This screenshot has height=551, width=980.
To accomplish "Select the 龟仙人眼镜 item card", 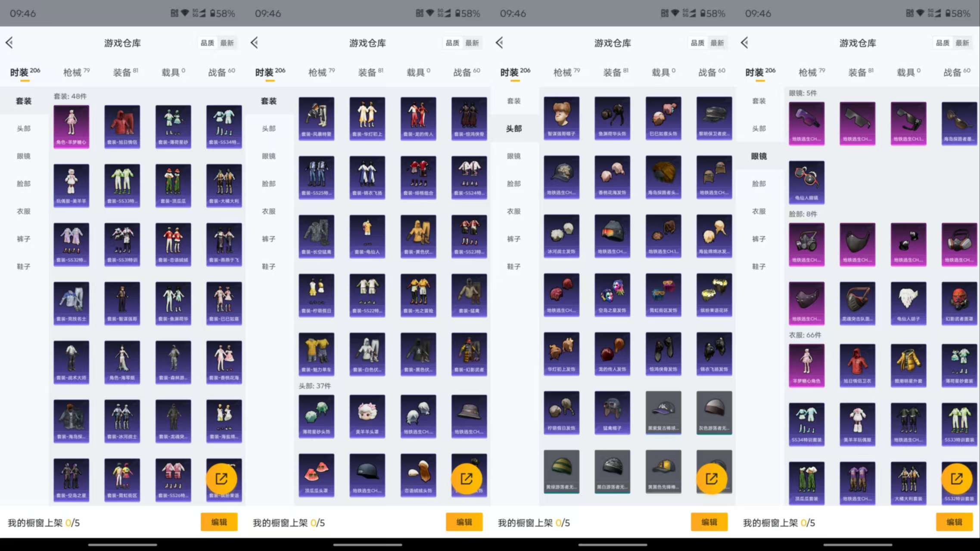I will pyautogui.click(x=806, y=182).
